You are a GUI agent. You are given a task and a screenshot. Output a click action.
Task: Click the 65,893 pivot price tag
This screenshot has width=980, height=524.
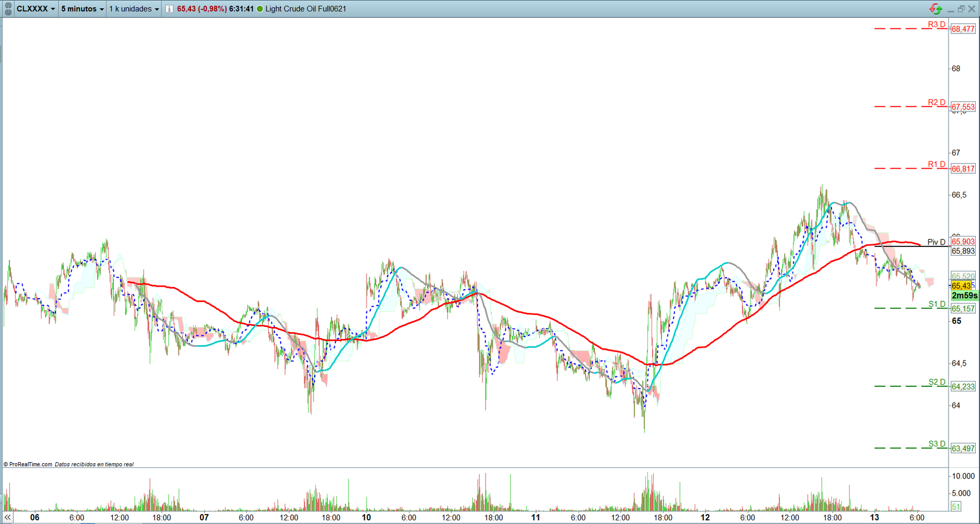[963, 251]
